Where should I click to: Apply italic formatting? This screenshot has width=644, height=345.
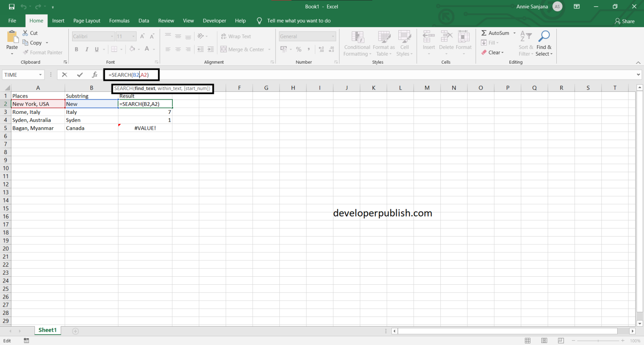(x=86, y=49)
